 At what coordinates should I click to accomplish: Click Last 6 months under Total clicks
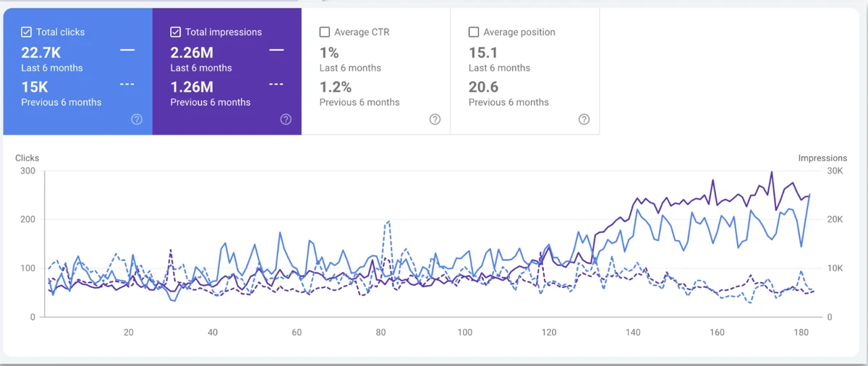pos(52,68)
